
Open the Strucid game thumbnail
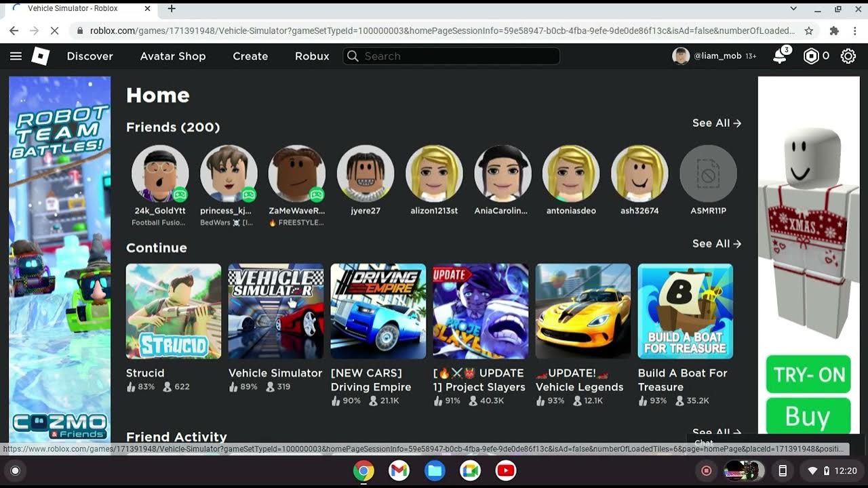point(174,311)
